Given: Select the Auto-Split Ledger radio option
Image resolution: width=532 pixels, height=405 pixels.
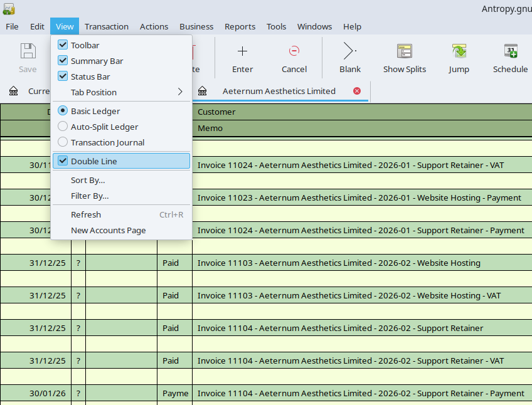Looking at the screenshot, I should pos(63,127).
